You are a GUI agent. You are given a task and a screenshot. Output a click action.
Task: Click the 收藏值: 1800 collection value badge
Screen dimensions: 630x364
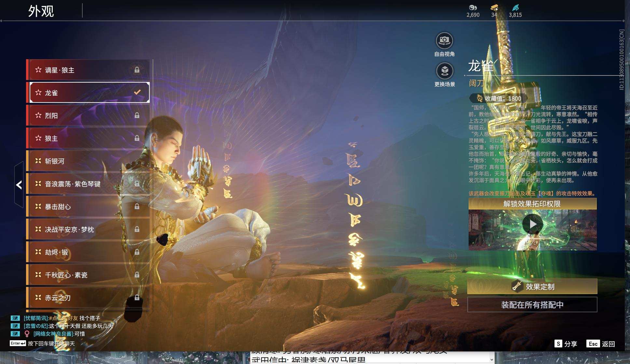[499, 98]
